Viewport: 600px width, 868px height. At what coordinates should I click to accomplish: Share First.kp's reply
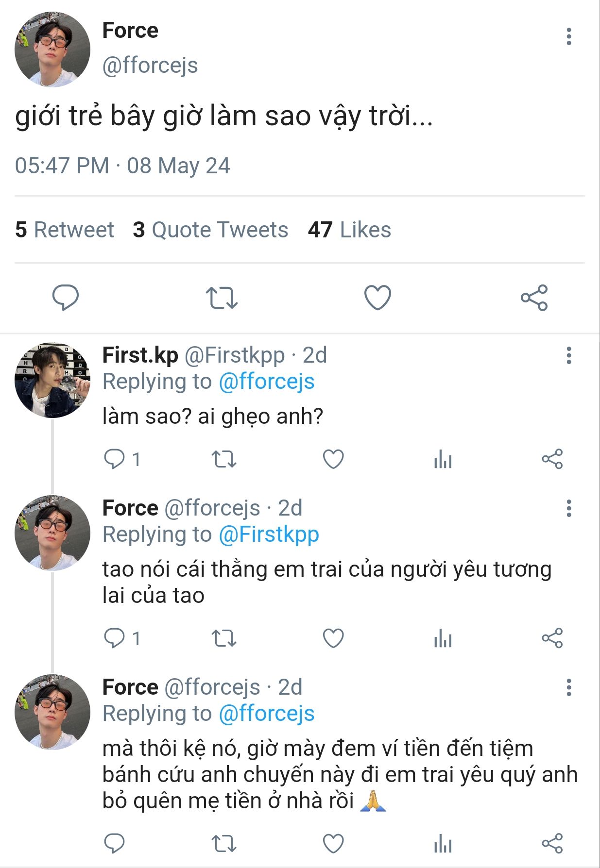(x=552, y=459)
